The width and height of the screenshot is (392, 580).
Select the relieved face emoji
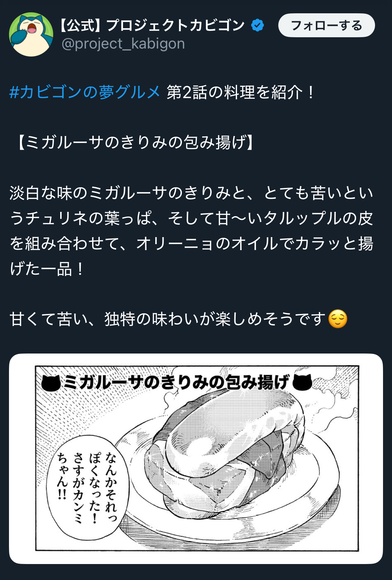click(x=338, y=319)
